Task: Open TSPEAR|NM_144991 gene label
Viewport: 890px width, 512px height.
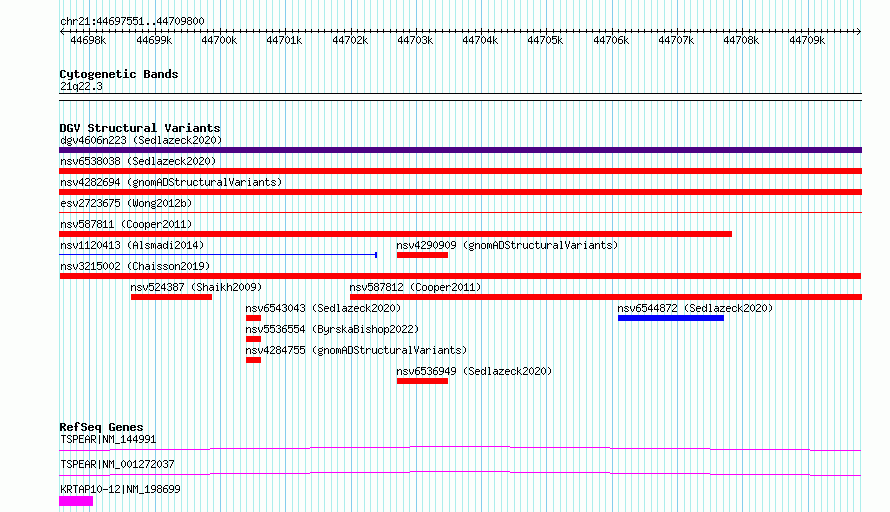Action: coord(108,439)
